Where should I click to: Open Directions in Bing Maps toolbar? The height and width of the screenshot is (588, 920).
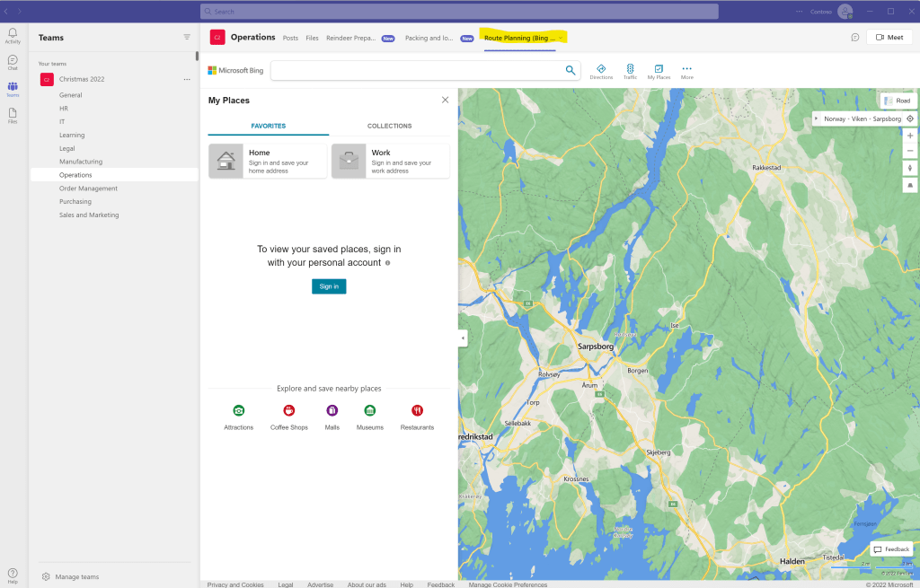point(601,71)
